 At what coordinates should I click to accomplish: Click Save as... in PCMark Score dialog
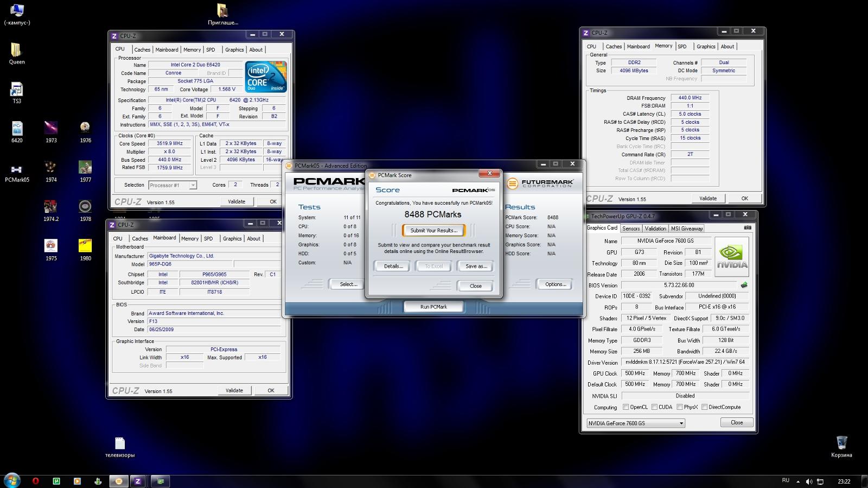476,266
